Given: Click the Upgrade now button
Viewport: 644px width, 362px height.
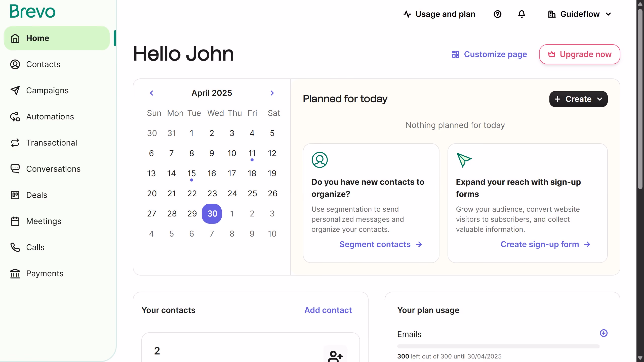Looking at the screenshot, I should (x=580, y=54).
